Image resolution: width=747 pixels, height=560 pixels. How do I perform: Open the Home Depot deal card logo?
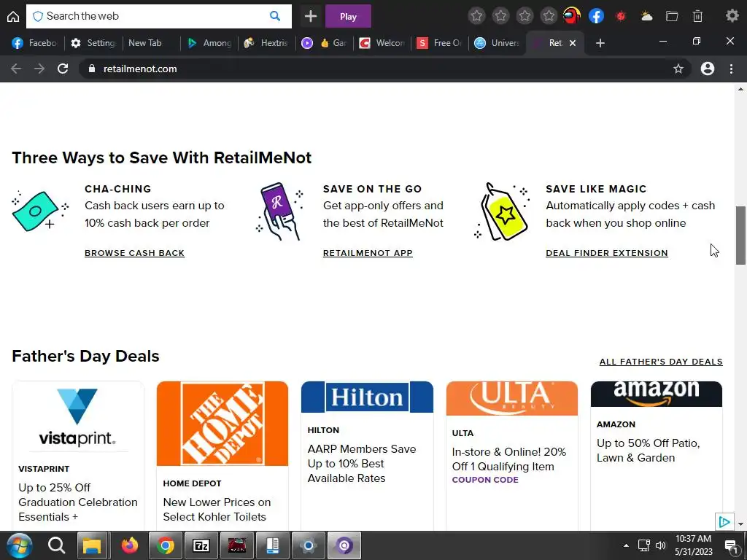pos(222,424)
